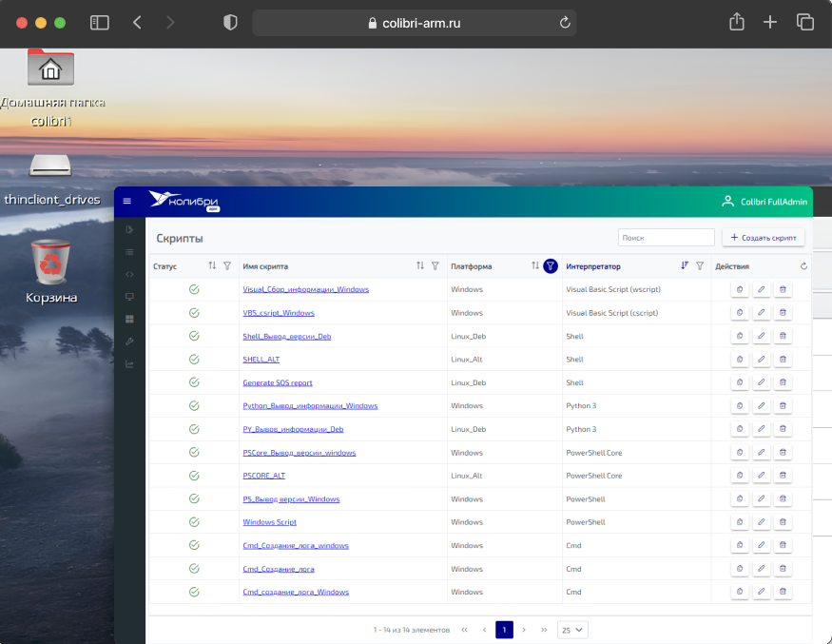Image resolution: width=832 pixels, height=644 pixels.
Task: Delete the Windows Script row
Action: pos(783,522)
